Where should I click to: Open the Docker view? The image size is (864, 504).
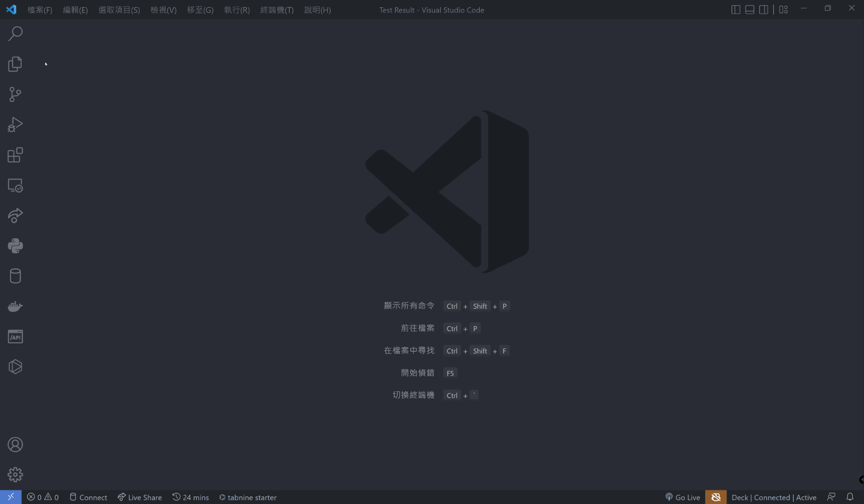point(15,306)
